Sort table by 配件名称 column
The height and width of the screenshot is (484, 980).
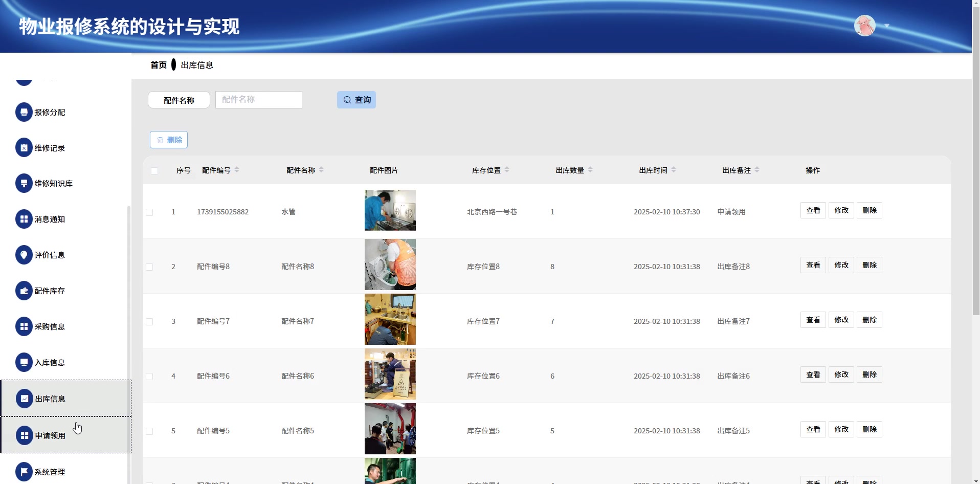pyautogui.click(x=321, y=170)
